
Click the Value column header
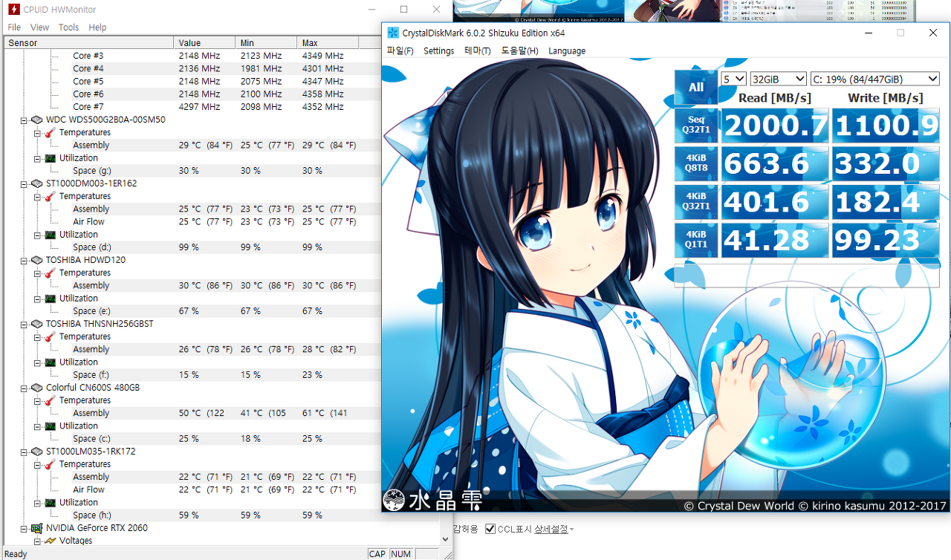click(x=204, y=43)
